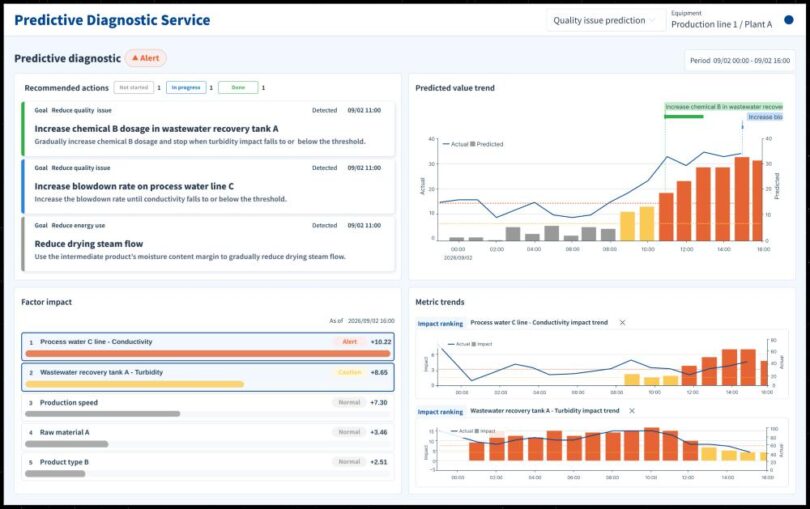The height and width of the screenshot is (509, 810).
Task: Open the Period date range selector
Action: [740, 60]
